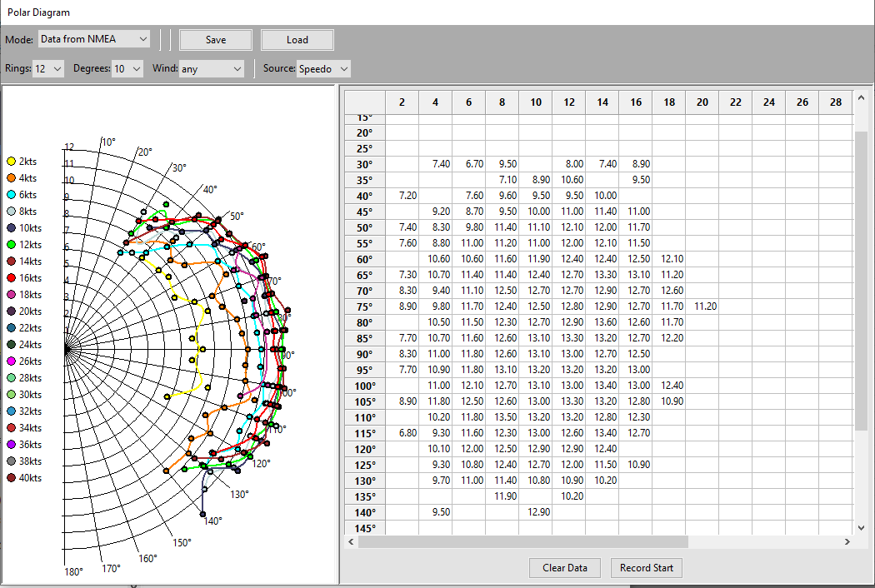Click the red 16kts legend swatch
The image size is (875, 588).
point(12,278)
